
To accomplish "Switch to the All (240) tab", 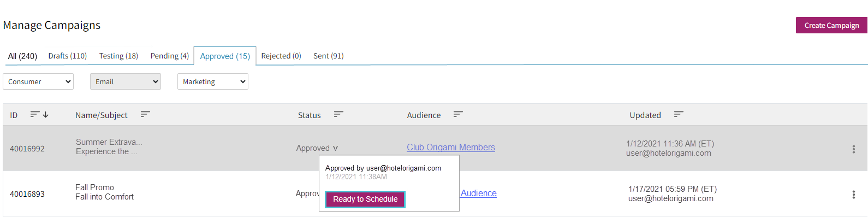I will 22,56.
